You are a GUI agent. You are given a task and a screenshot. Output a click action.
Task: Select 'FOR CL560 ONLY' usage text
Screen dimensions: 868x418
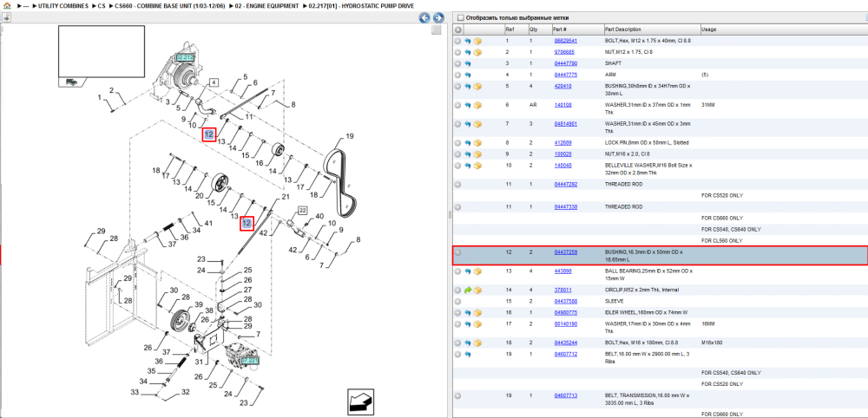pyautogui.click(x=721, y=240)
